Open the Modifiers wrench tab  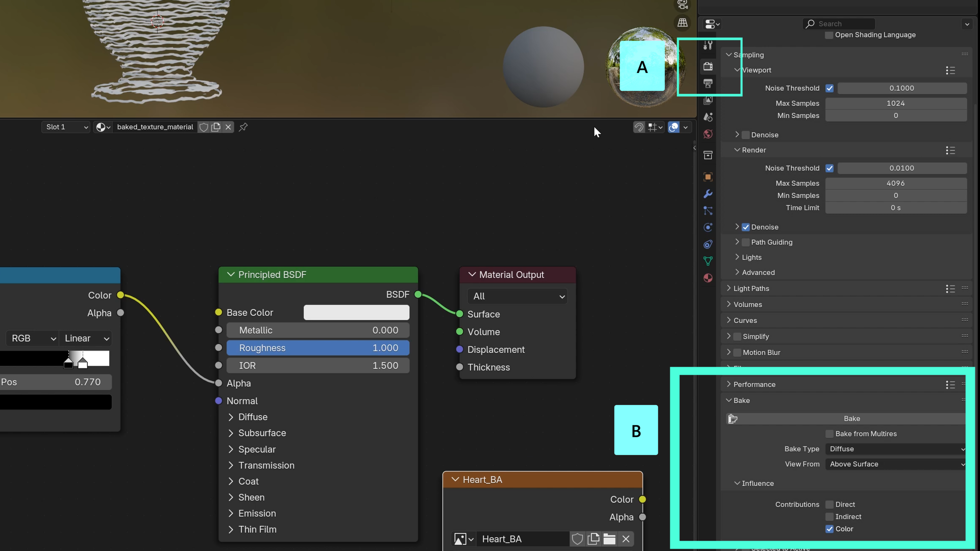pos(708,194)
